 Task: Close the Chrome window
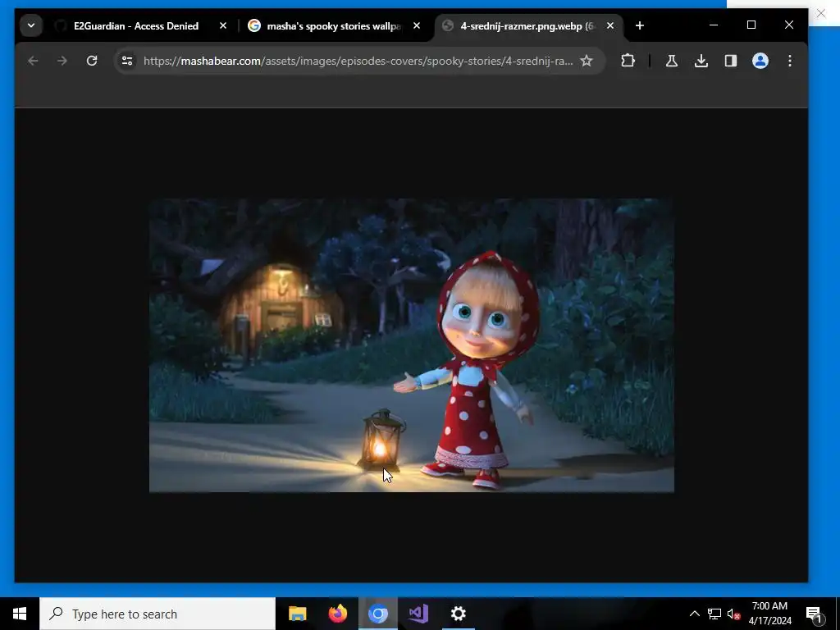click(789, 25)
